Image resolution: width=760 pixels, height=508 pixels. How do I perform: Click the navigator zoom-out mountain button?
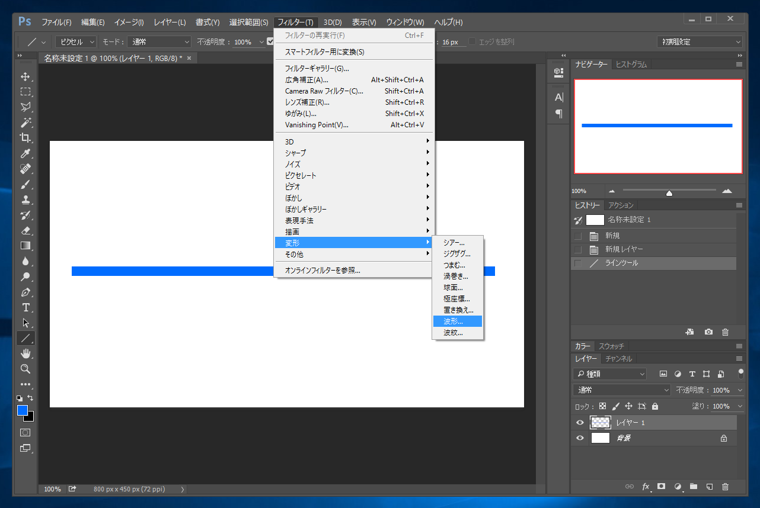tap(612, 191)
